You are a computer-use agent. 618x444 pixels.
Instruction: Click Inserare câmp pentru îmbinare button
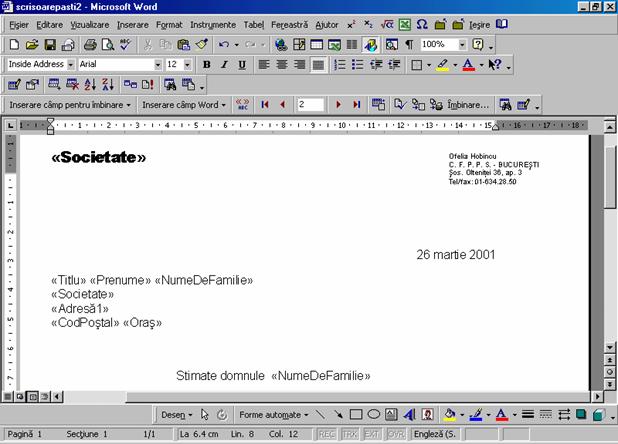(x=70, y=104)
